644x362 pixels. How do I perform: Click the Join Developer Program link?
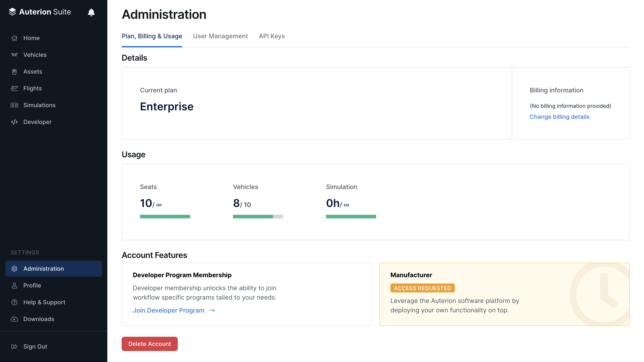pos(174,311)
